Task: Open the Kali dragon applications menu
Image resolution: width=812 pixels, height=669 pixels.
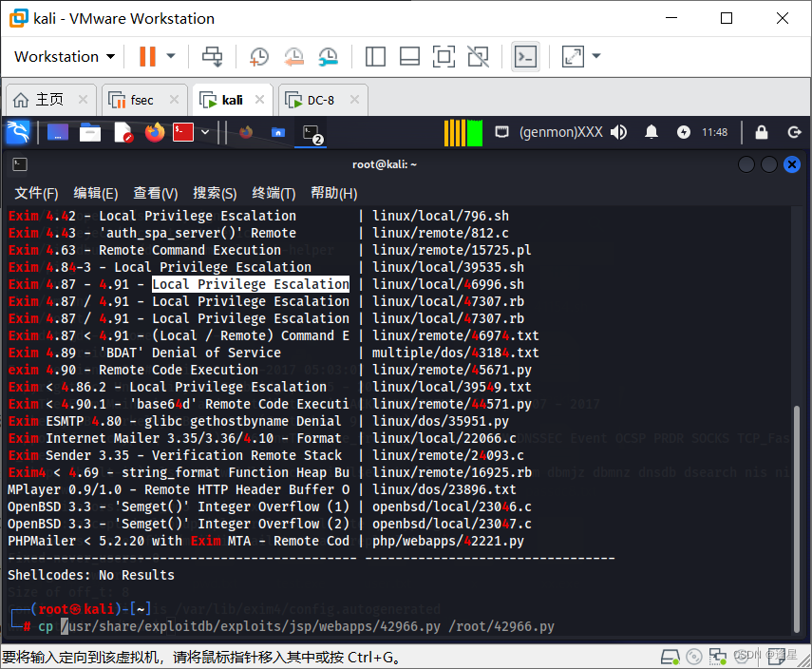Action: (x=18, y=132)
